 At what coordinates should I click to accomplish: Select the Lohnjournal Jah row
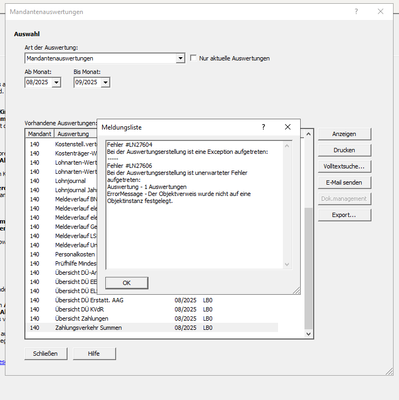[x=62, y=190]
